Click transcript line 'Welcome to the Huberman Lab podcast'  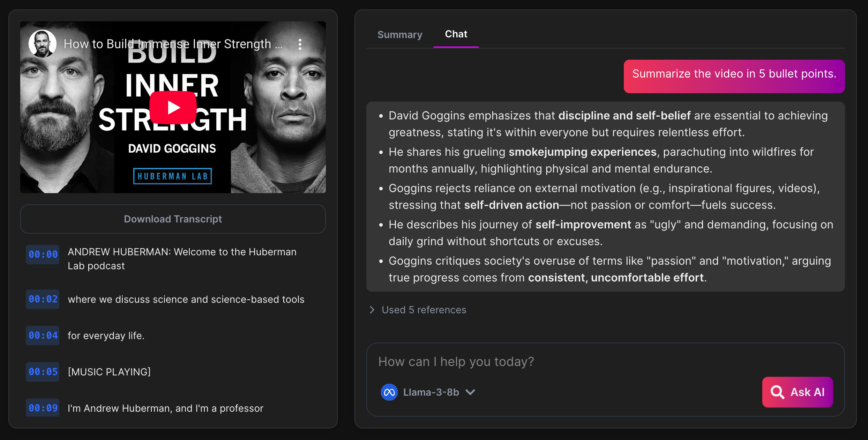182,259
